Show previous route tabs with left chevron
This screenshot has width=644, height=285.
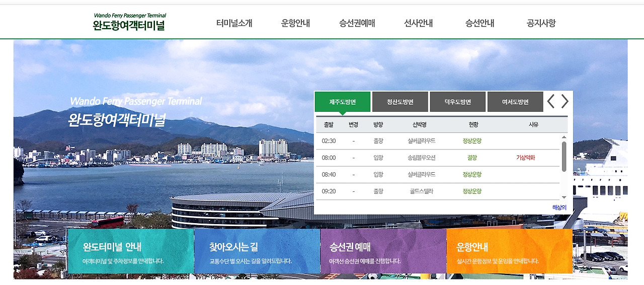pyautogui.click(x=551, y=101)
